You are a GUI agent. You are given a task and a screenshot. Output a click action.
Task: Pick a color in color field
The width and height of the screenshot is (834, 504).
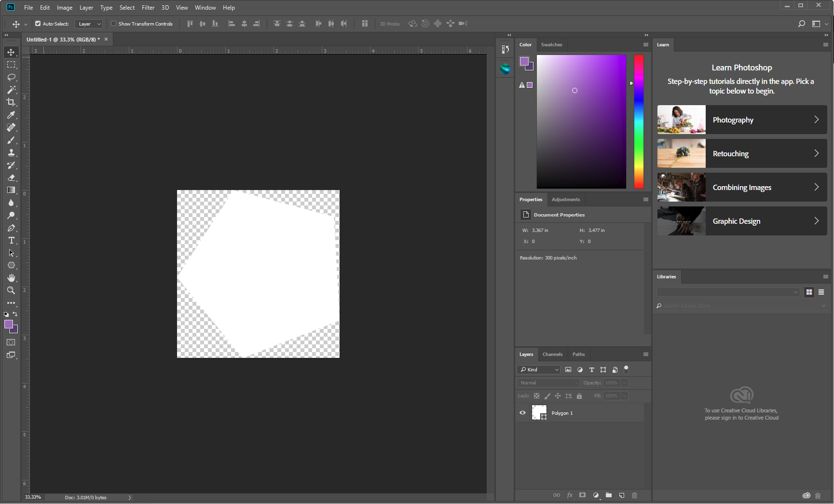click(581, 122)
